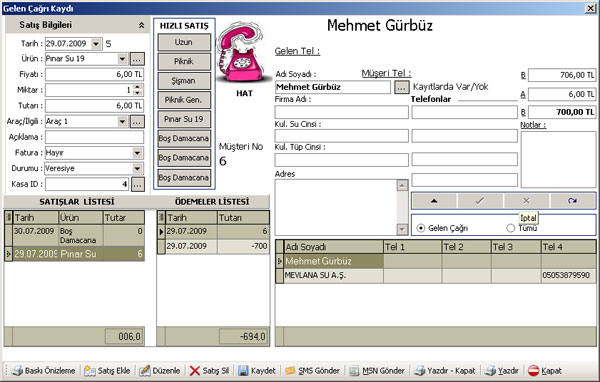Select the -700 payment row
The width and height of the screenshot is (600, 382).
click(214, 247)
